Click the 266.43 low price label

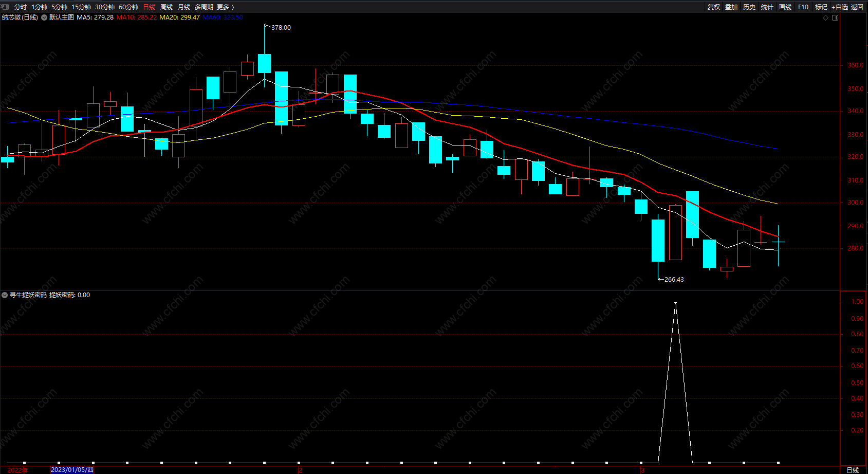[674, 280]
